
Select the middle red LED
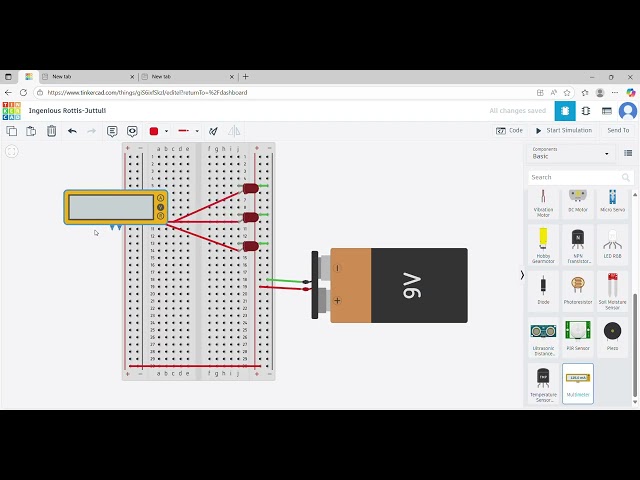[251, 217]
